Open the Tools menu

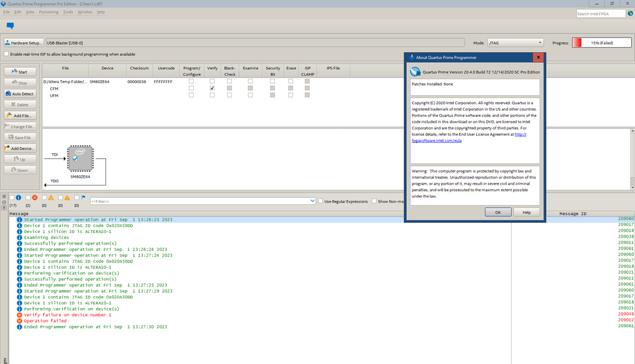pos(68,12)
